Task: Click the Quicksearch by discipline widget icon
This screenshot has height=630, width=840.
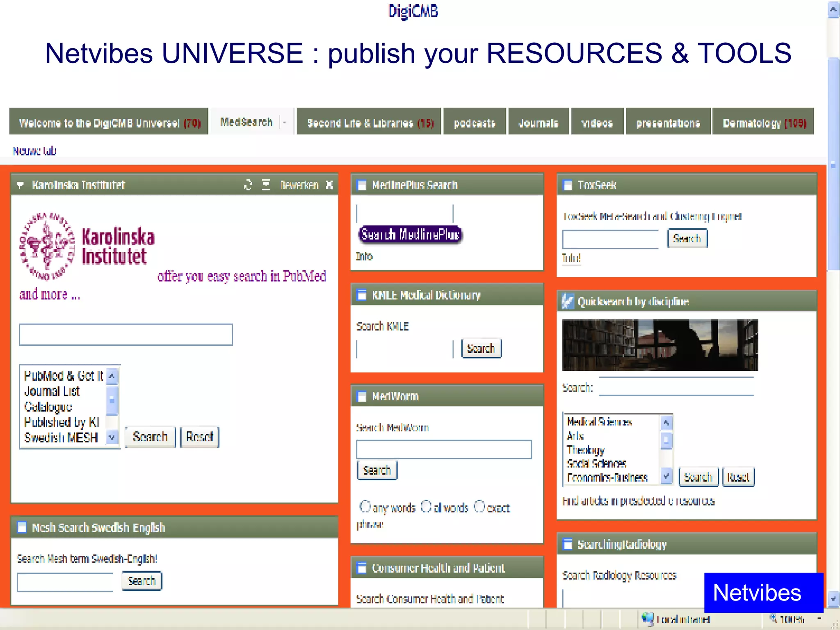Action: pos(568,301)
